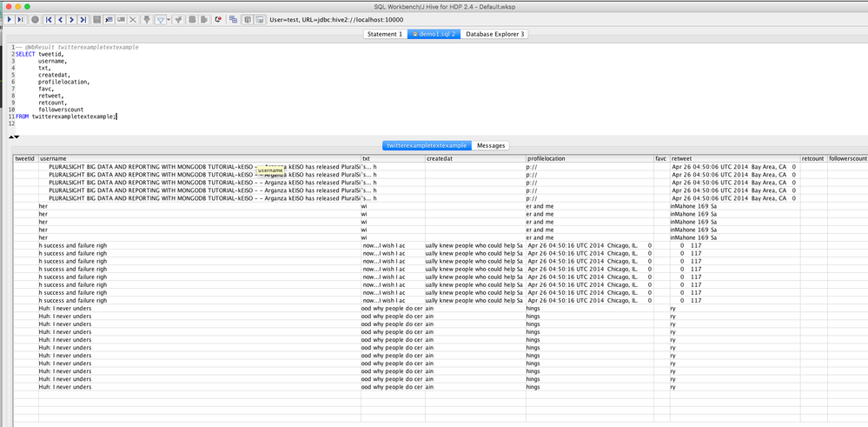Select key columns icon

[147, 19]
